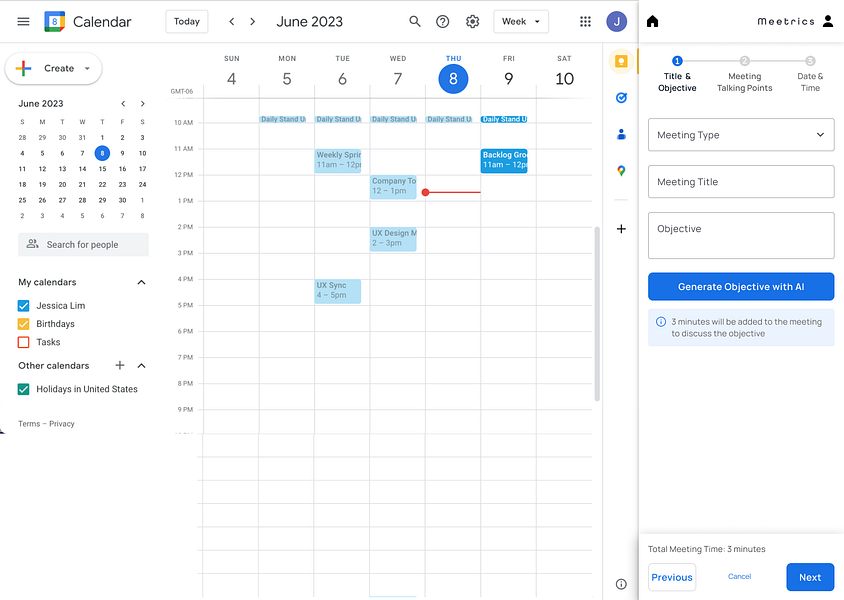Click the Objective text area
This screenshot has width=844, height=600.
point(741,235)
